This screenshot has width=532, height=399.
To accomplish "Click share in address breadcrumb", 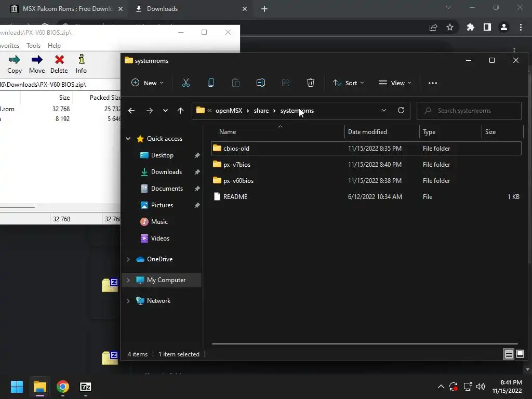I will pos(261,111).
